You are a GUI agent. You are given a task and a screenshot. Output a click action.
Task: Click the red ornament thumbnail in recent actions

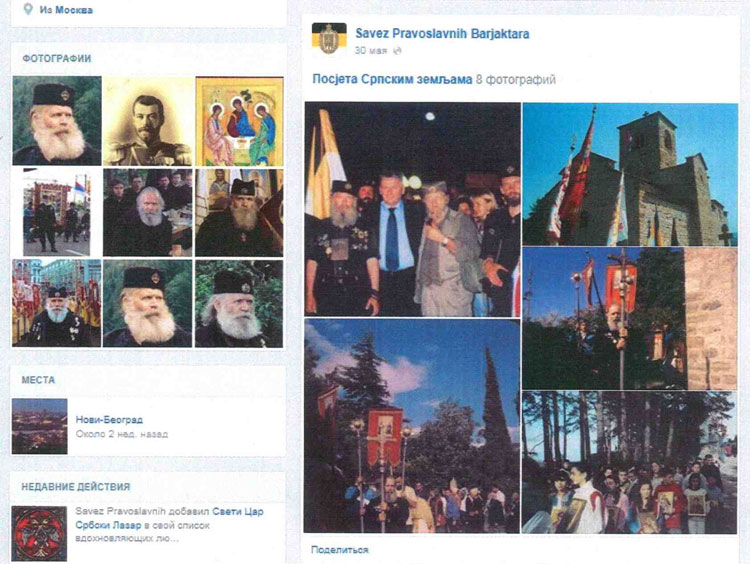pyautogui.click(x=39, y=533)
